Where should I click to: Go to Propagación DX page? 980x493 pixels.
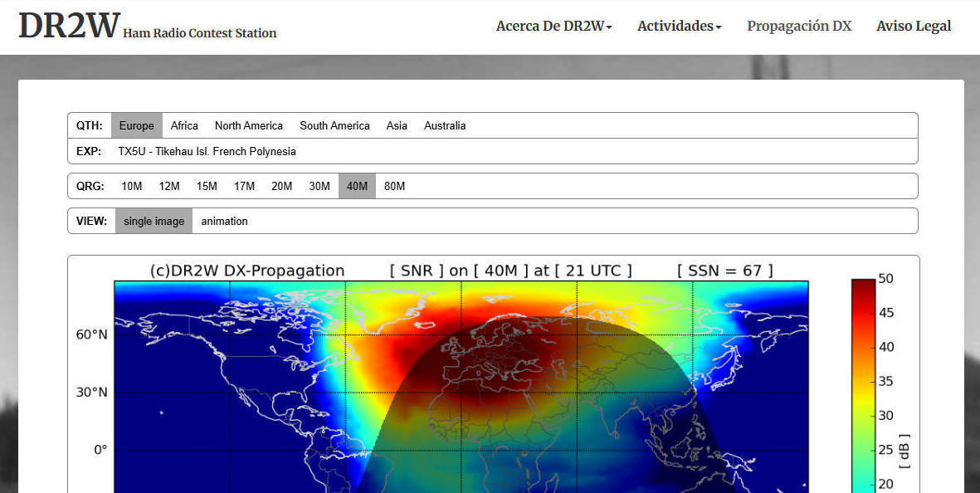(x=798, y=27)
